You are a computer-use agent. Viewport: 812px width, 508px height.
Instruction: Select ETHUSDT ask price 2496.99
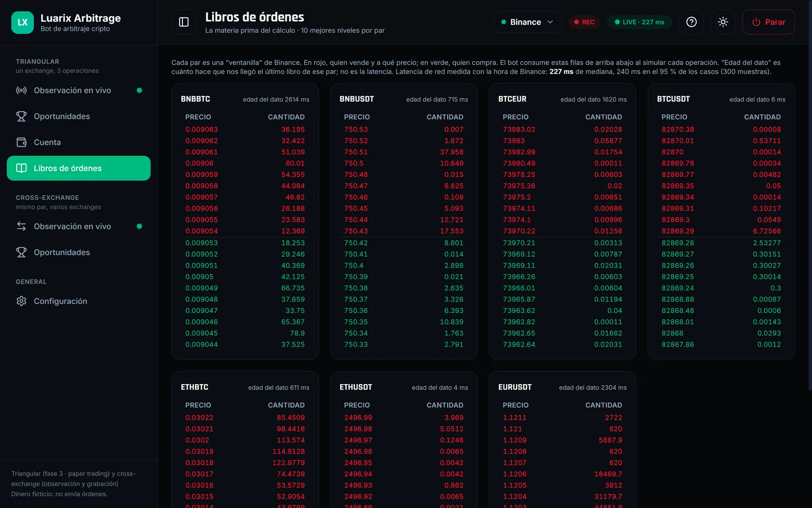click(x=358, y=418)
